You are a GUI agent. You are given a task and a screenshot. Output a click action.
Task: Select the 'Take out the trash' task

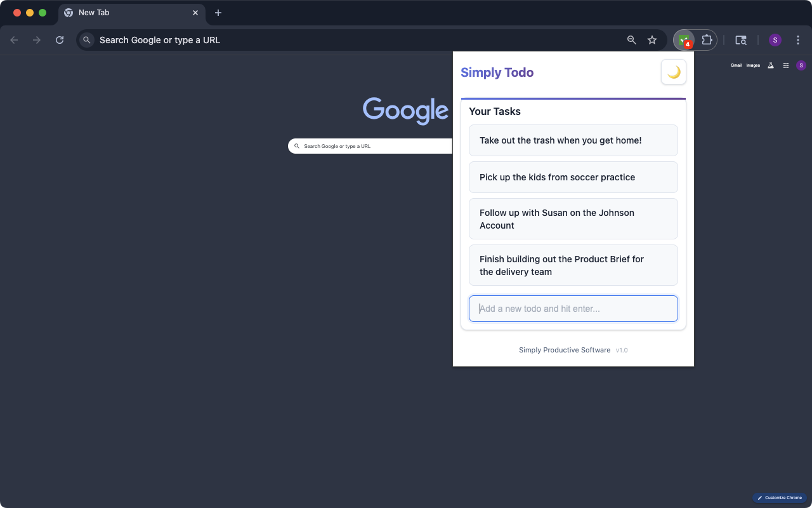click(573, 140)
